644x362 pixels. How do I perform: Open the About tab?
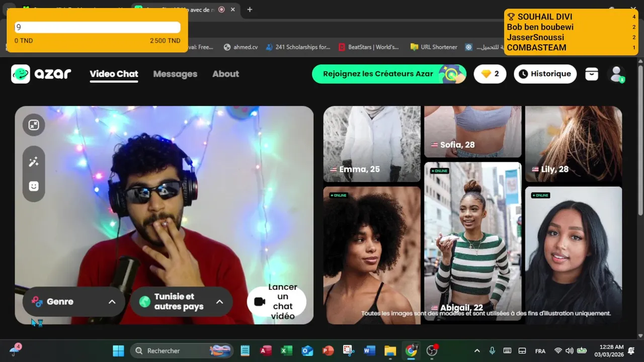click(225, 74)
